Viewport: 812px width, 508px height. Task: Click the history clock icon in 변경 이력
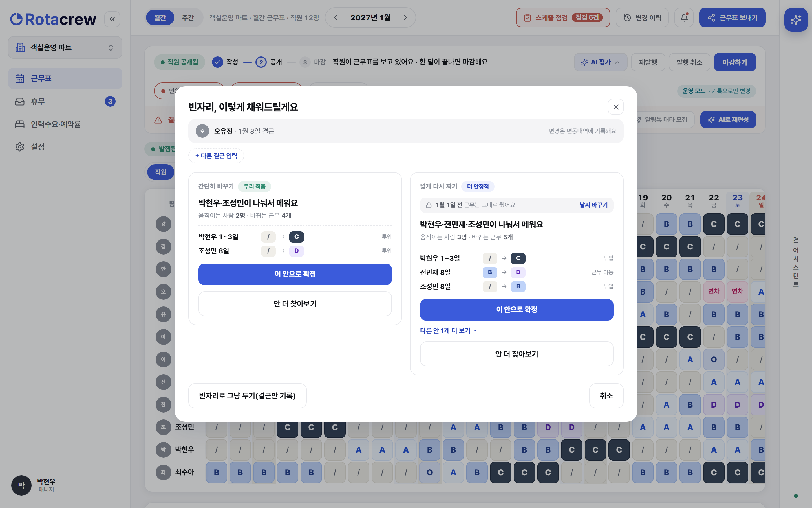pyautogui.click(x=627, y=17)
